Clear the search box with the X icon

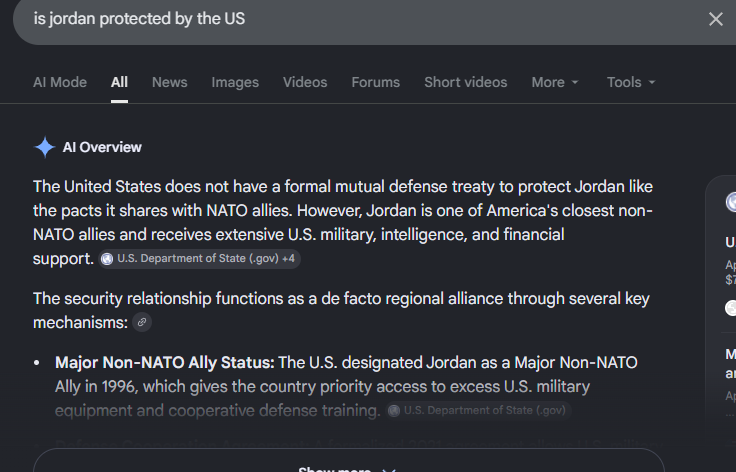tap(715, 19)
